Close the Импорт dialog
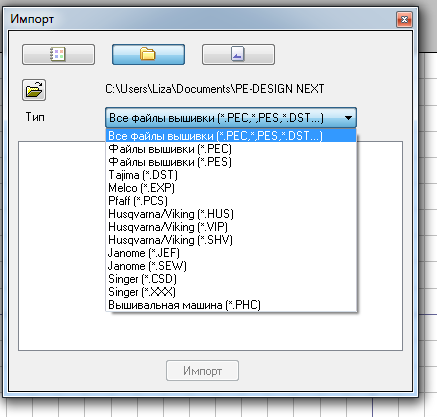437x417 pixels. coord(404,19)
